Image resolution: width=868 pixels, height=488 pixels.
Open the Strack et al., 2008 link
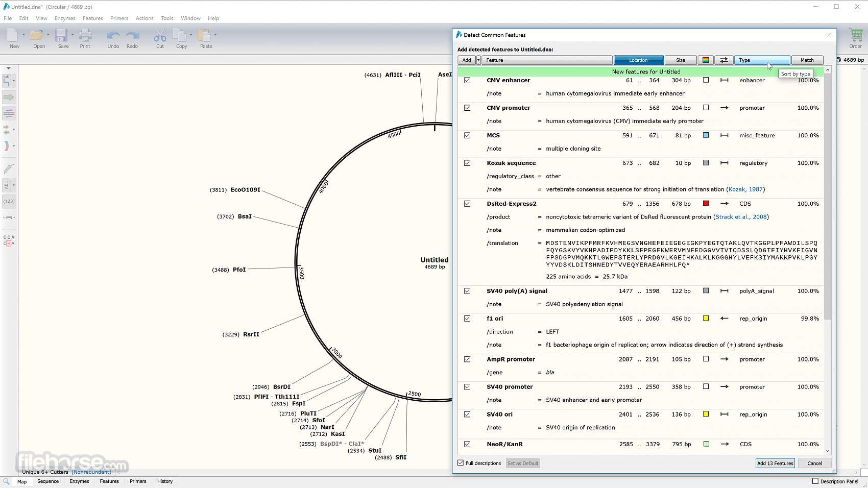pyautogui.click(x=741, y=217)
